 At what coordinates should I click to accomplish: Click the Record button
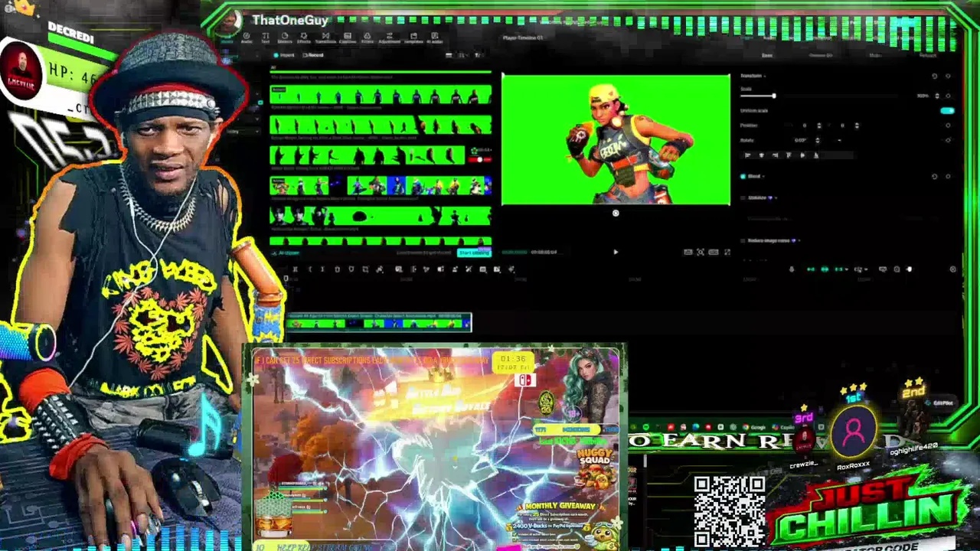tap(313, 55)
